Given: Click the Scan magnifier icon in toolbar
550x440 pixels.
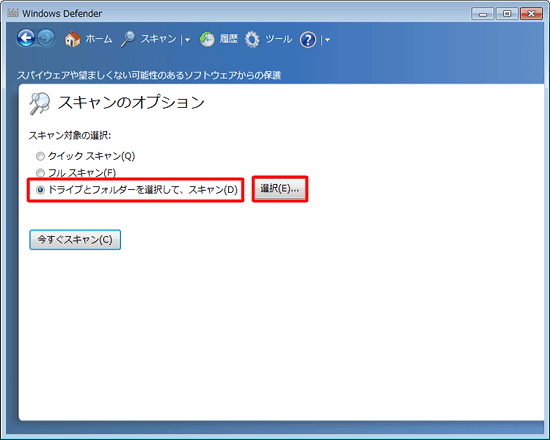Looking at the screenshot, I should [128, 39].
